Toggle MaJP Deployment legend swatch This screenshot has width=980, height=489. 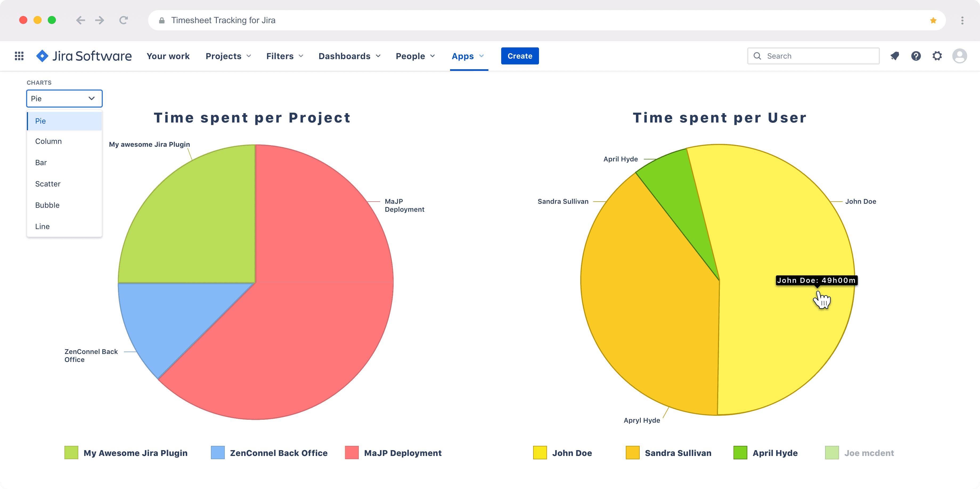(x=352, y=453)
